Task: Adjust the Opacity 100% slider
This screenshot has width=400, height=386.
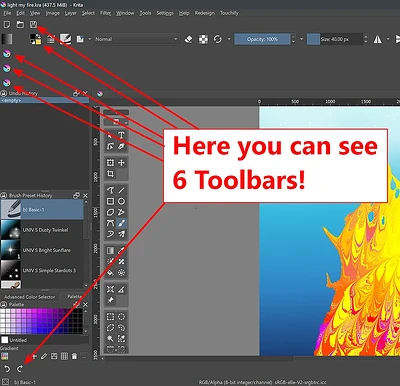Action: [x=262, y=39]
